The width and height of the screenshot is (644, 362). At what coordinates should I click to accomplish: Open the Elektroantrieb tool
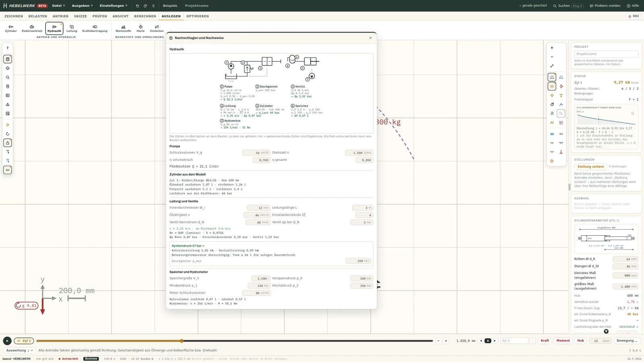click(x=32, y=29)
